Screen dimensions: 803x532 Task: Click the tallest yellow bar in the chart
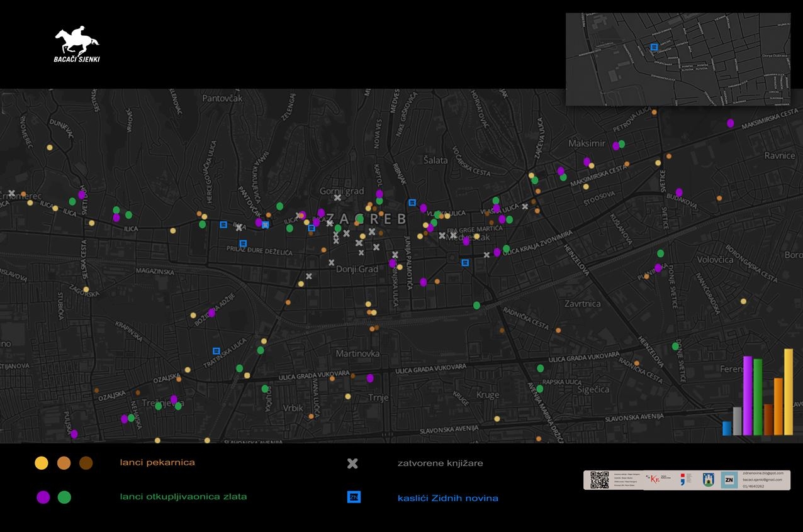[x=788, y=392]
